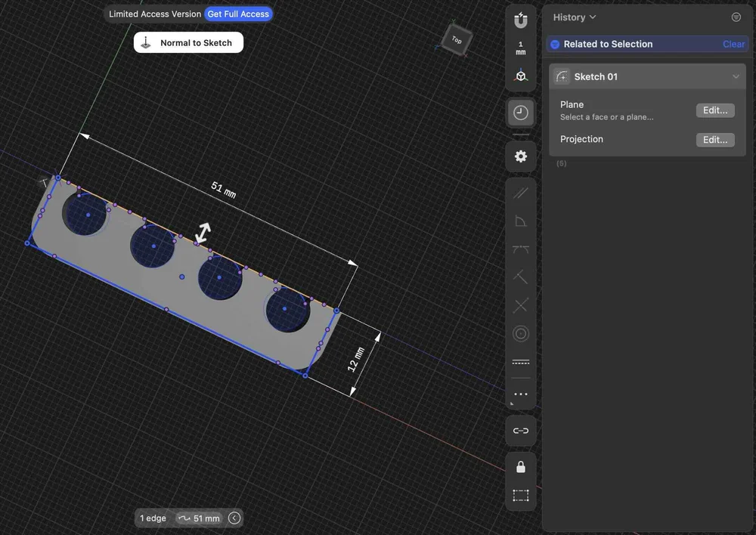Select the midpoint constraint icon
This screenshot has height=535, width=756.
pyautogui.click(x=520, y=277)
